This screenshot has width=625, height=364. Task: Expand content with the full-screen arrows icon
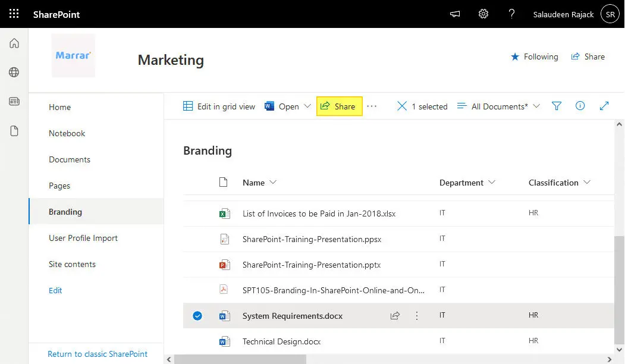[x=604, y=106]
